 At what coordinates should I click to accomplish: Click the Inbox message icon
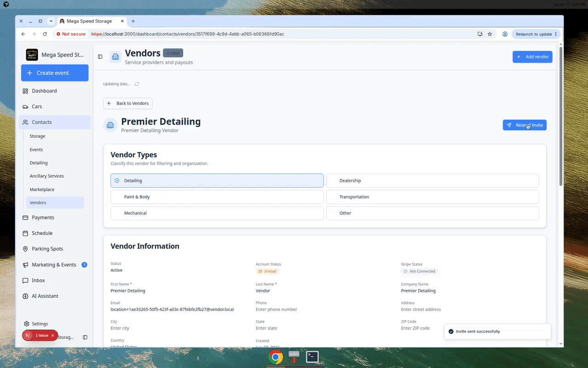point(25,281)
